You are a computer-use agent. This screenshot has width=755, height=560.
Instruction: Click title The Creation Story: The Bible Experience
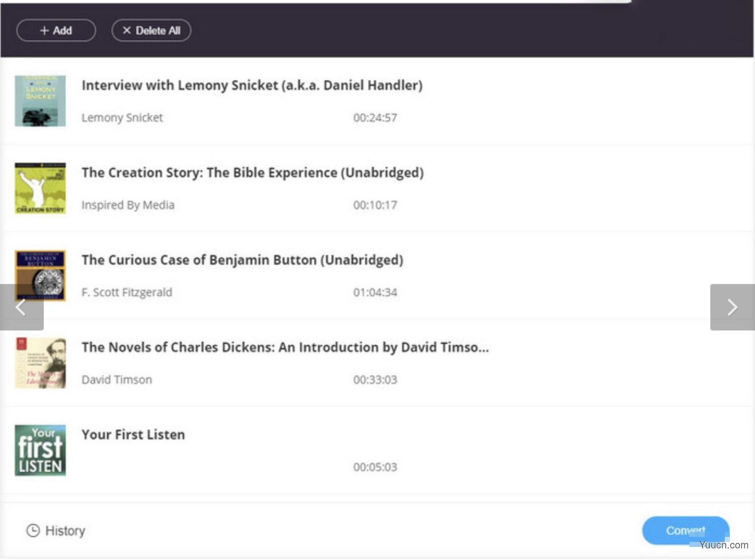(253, 173)
